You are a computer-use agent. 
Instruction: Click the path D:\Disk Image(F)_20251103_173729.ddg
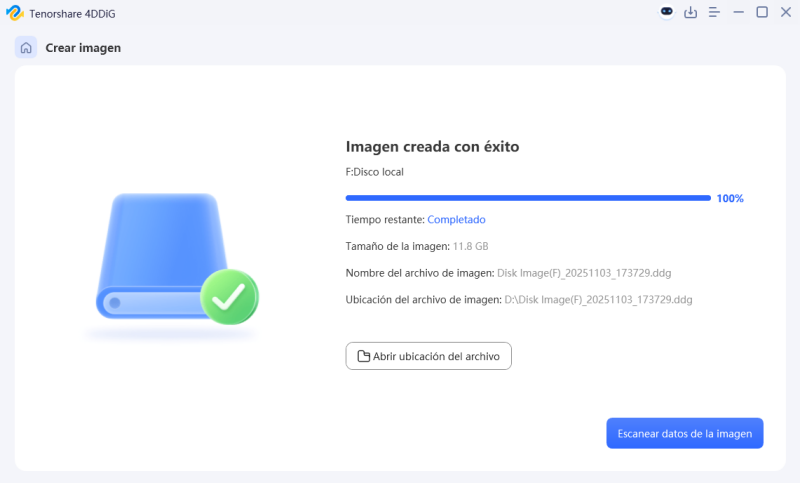[x=598, y=299]
